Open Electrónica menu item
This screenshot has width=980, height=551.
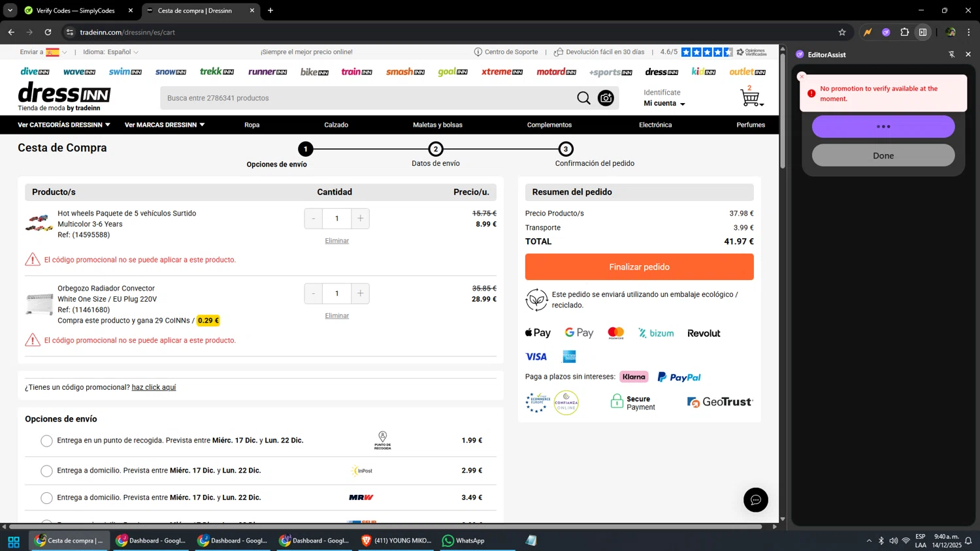[655, 125]
